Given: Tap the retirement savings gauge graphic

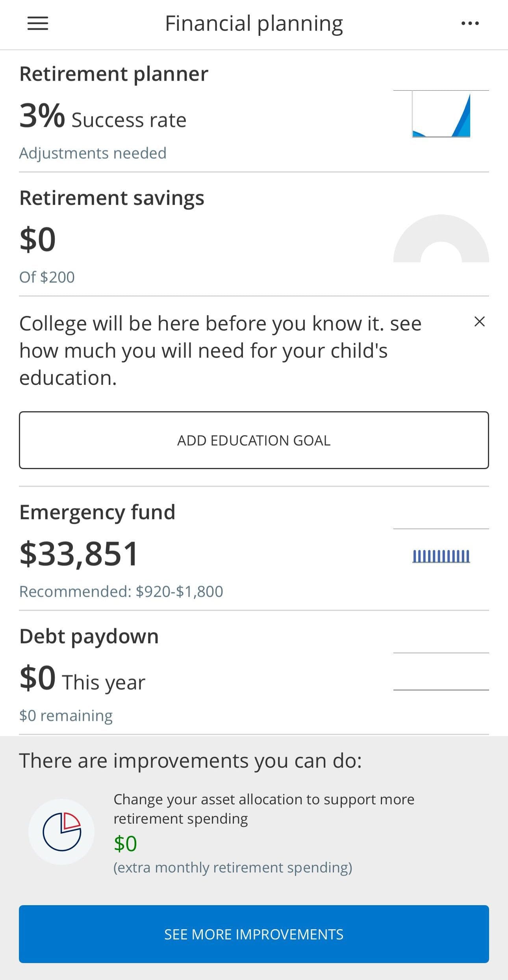Looking at the screenshot, I should (x=441, y=238).
